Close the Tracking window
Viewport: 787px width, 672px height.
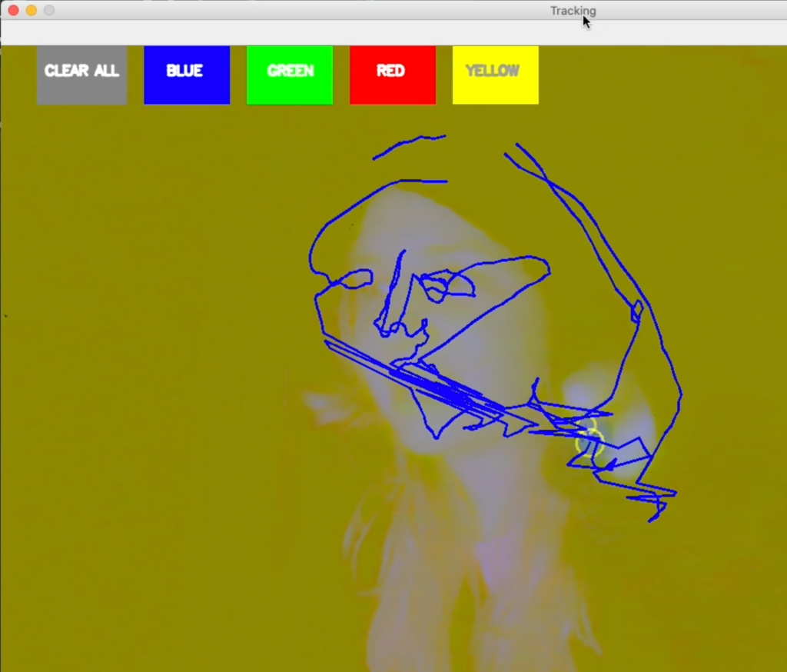[x=13, y=11]
